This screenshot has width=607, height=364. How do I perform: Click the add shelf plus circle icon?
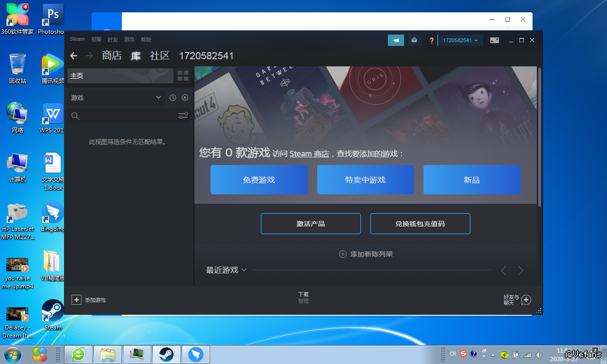(342, 254)
